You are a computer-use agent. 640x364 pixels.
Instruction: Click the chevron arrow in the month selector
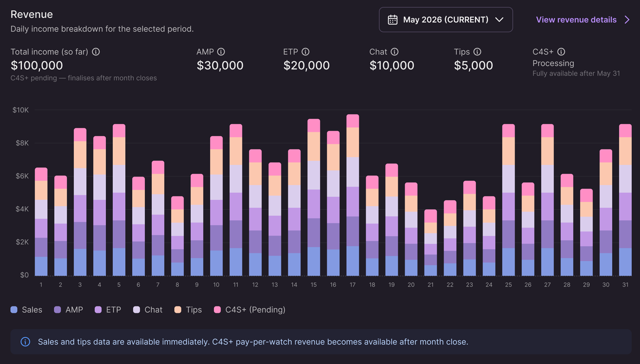[499, 20]
